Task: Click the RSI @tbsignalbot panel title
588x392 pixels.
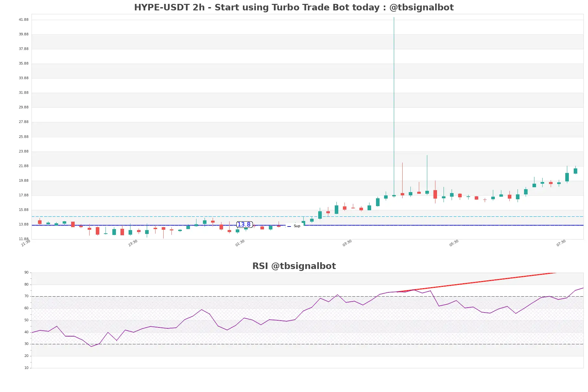Action: [294, 266]
